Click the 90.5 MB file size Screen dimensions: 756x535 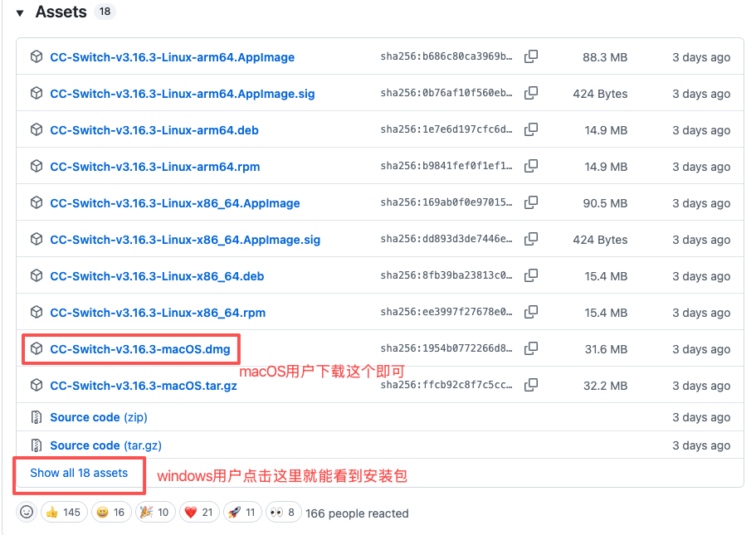click(x=605, y=203)
